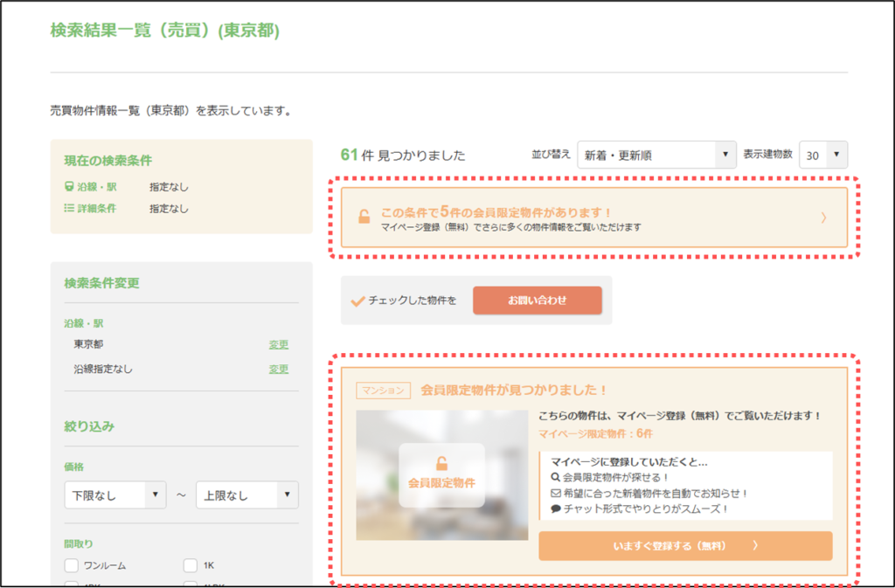Click 変更 link next to 東京都

coord(278,344)
